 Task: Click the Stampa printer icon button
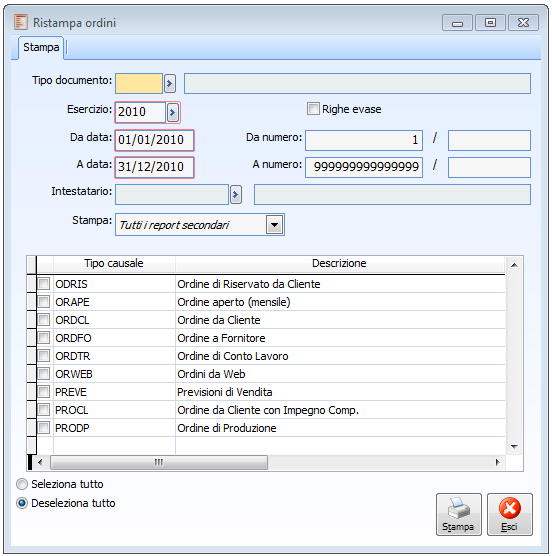point(458,514)
